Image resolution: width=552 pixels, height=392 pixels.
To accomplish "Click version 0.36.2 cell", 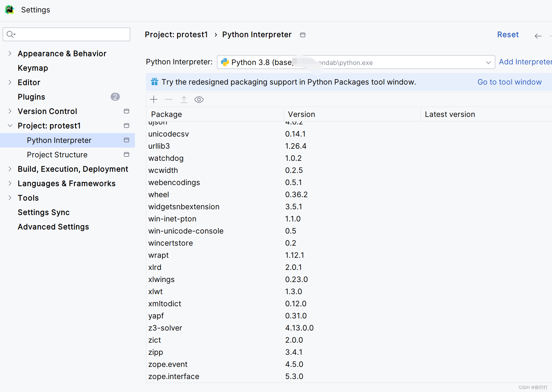I will point(296,195).
